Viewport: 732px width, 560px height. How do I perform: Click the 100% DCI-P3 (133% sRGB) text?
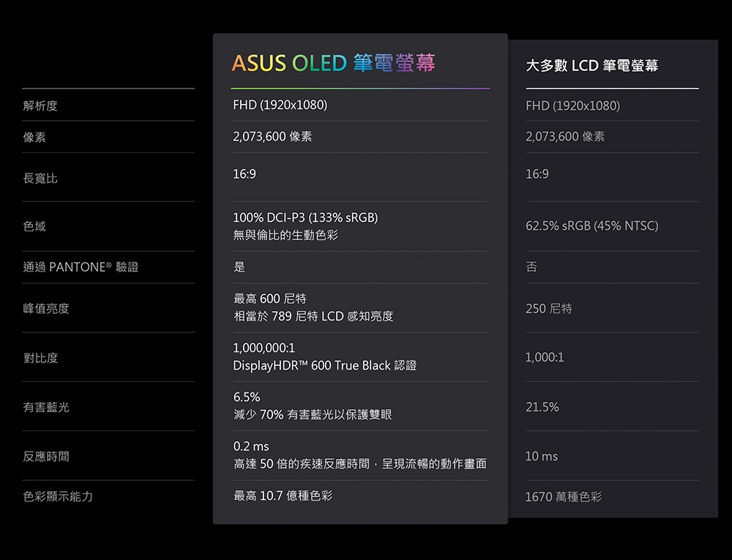[305, 218]
